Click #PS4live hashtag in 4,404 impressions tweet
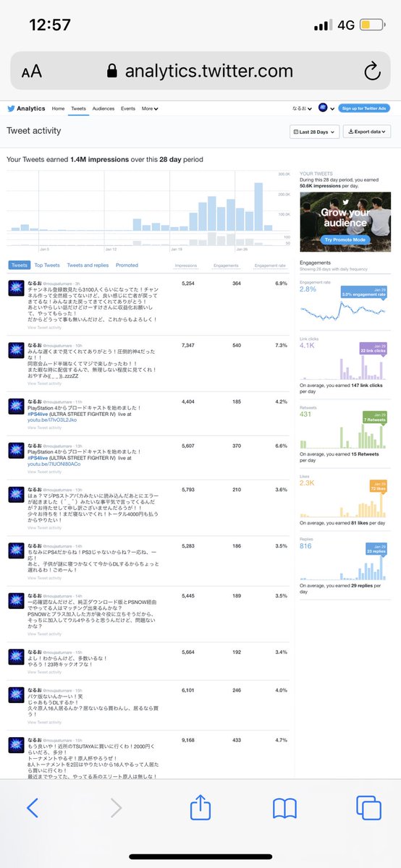The image size is (401, 868). pos(37,413)
